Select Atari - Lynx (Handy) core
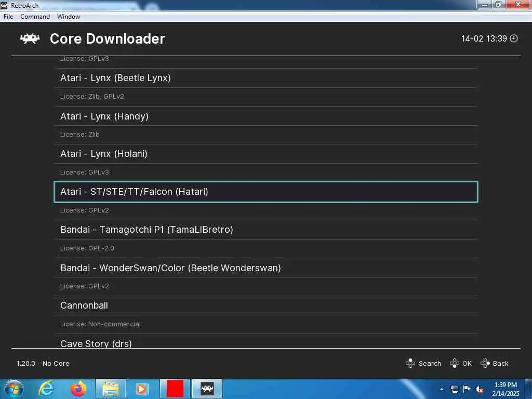The width and height of the screenshot is (532, 399). [266, 116]
